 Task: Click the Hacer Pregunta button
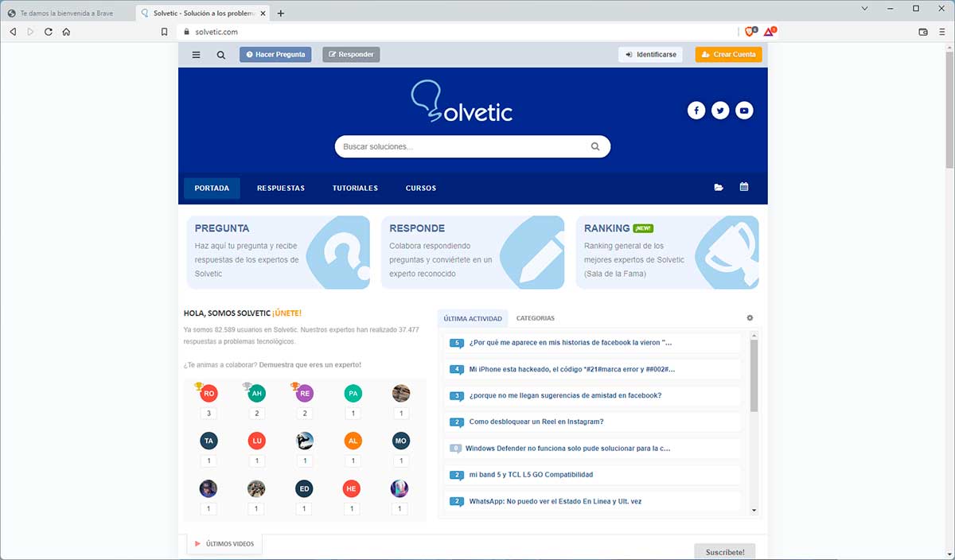tap(275, 55)
